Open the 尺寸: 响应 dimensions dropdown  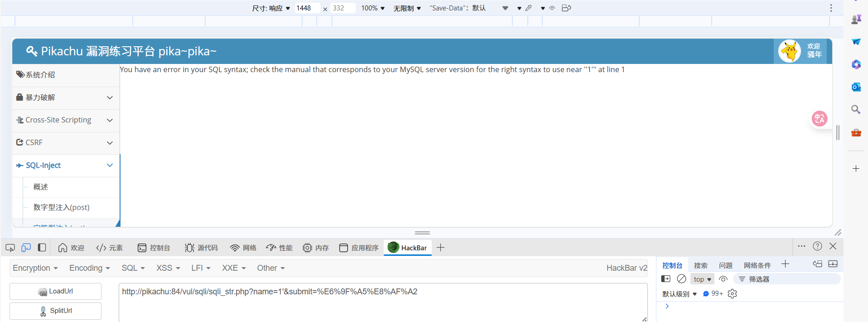(x=271, y=8)
